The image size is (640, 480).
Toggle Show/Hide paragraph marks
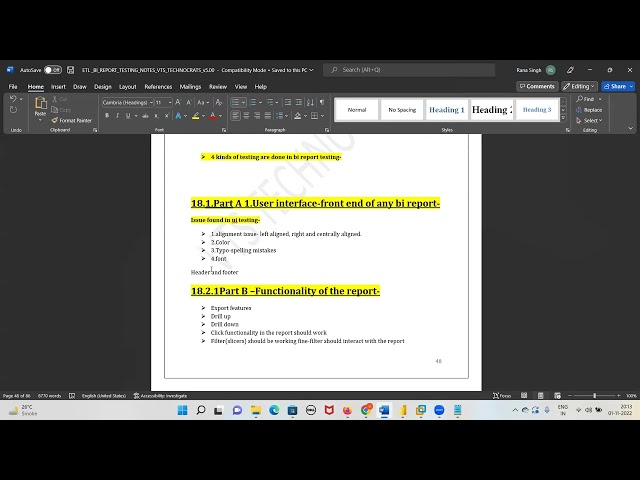[x=322, y=102]
